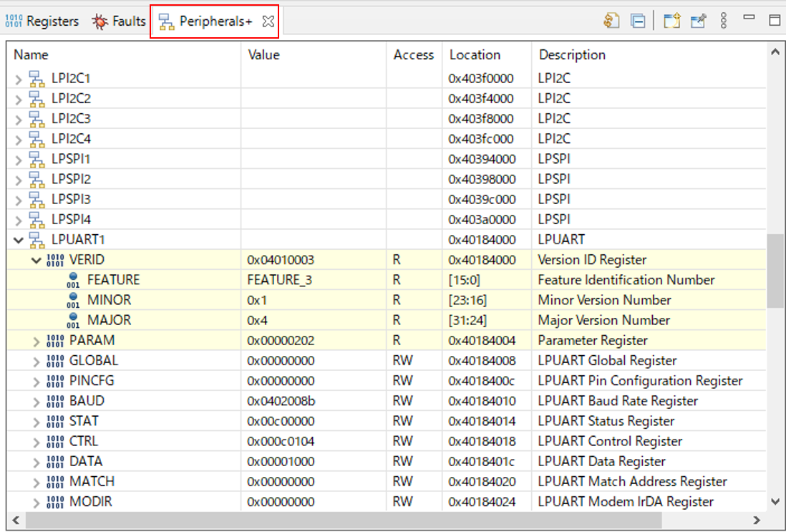Click the LPSPI2 peripheral icon

[x=37, y=180]
